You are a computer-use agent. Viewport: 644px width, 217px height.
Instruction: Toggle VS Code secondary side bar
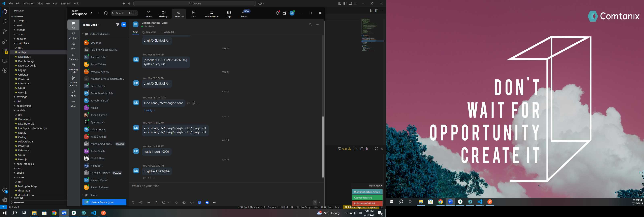[x=355, y=3]
